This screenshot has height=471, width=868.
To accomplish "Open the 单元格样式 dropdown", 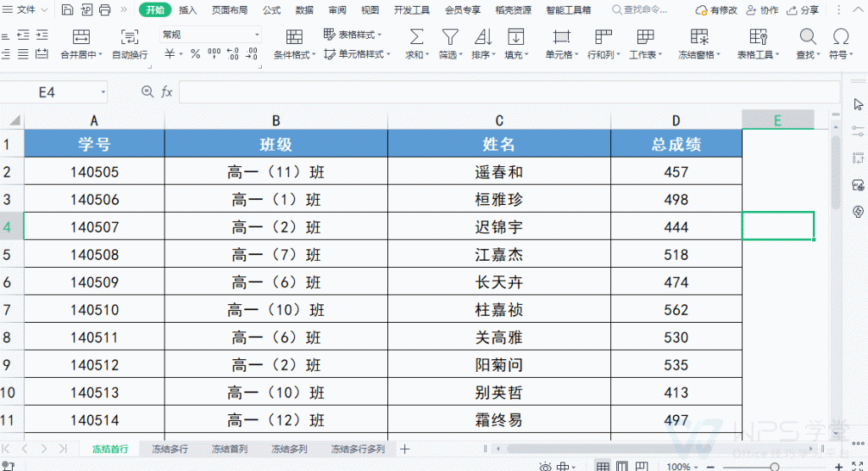I will coord(357,54).
